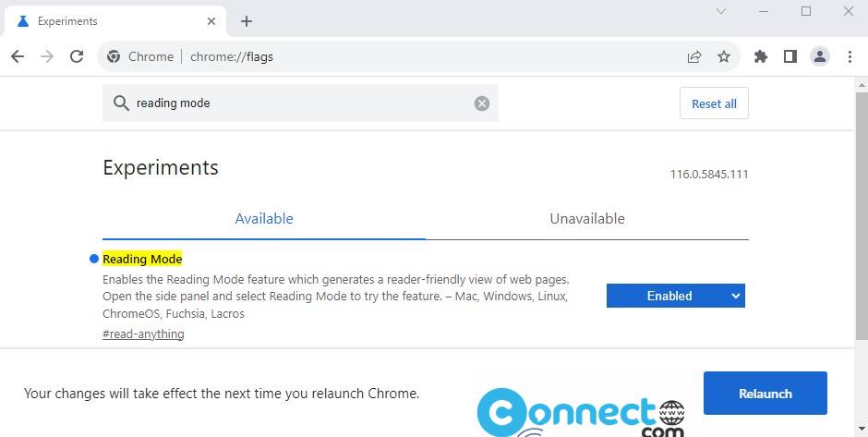The width and height of the screenshot is (868, 437).
Task: Go back with the back arrow
Action: click(x=18, y=56)
